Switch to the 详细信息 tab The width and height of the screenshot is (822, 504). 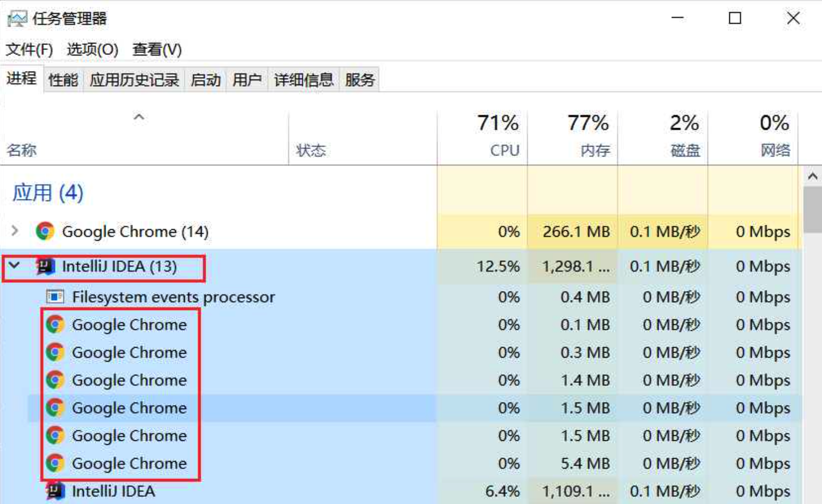pyautogui.click(x=303, y=80)
